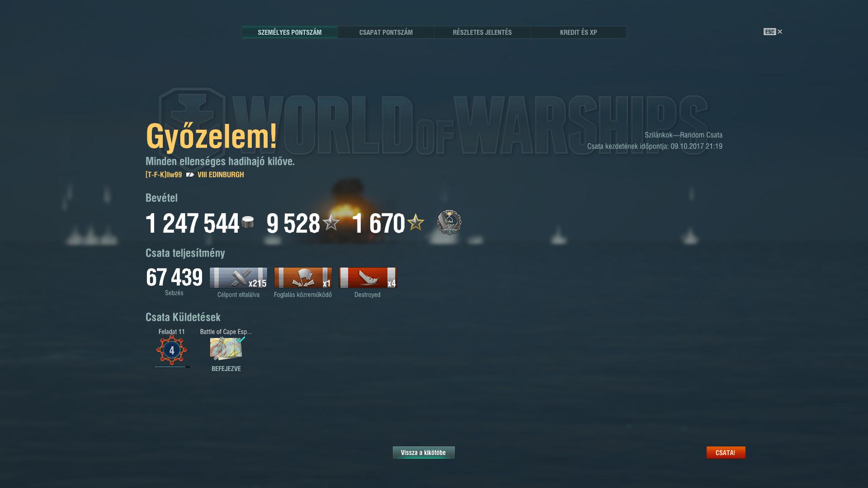
Task: Click the silver credits coin icon
Action: coord(248,222)
